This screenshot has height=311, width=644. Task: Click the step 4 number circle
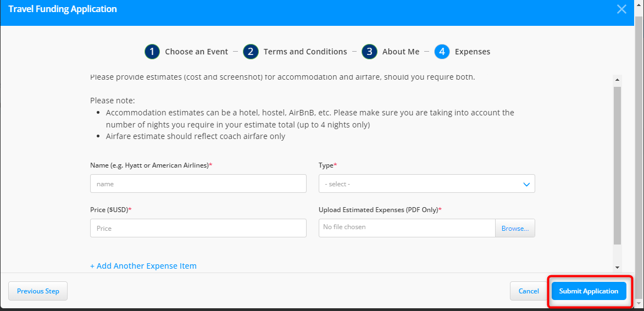click(442, 52)
